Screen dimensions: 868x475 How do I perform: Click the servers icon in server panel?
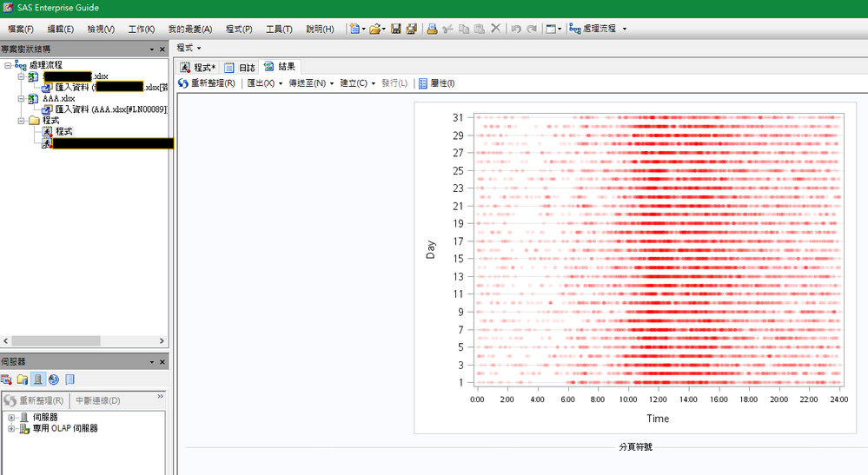(x=37, y=379)
